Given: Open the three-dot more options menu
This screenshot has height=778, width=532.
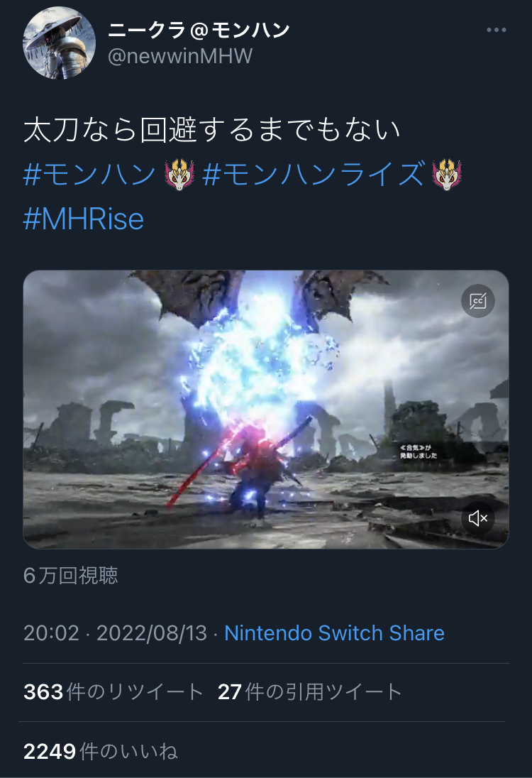Looking at the screenshot, I should click(497, 30).
